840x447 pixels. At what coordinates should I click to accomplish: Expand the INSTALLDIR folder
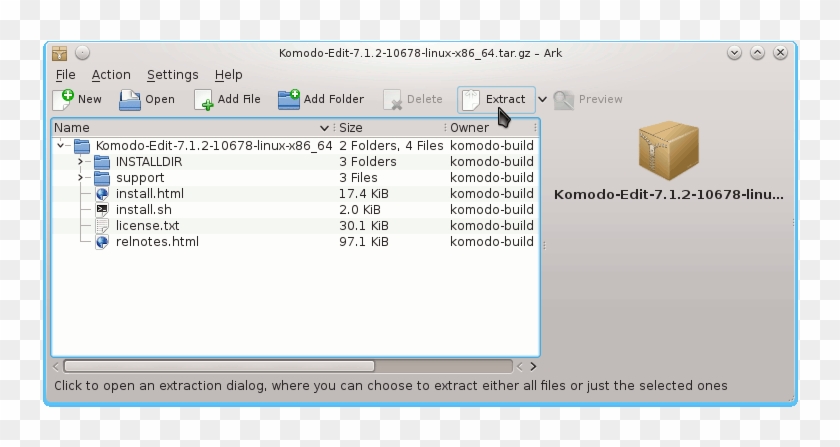pyautogui.click(x=80, y=161)
